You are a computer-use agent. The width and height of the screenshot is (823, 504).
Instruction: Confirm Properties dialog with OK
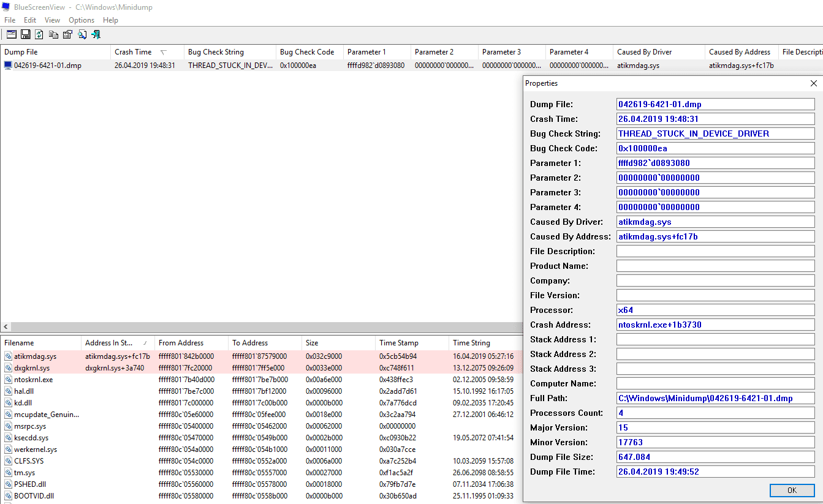point(792,490)
